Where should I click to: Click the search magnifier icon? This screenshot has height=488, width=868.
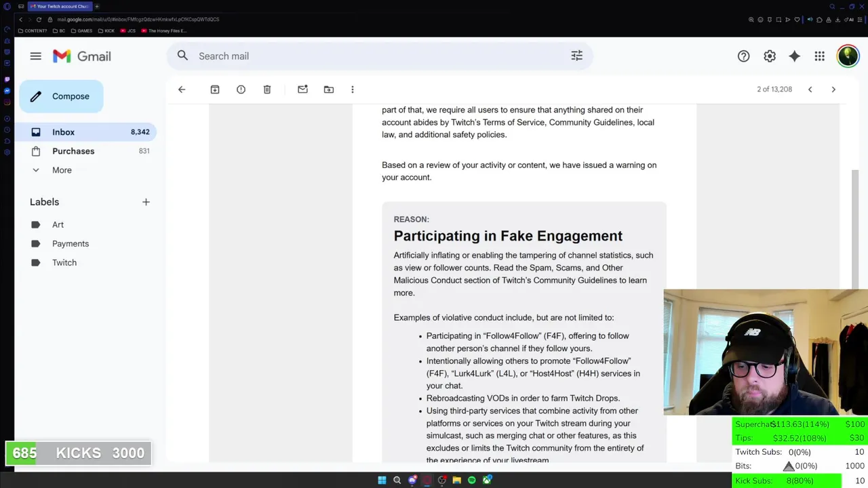click(x=182, y=56)
